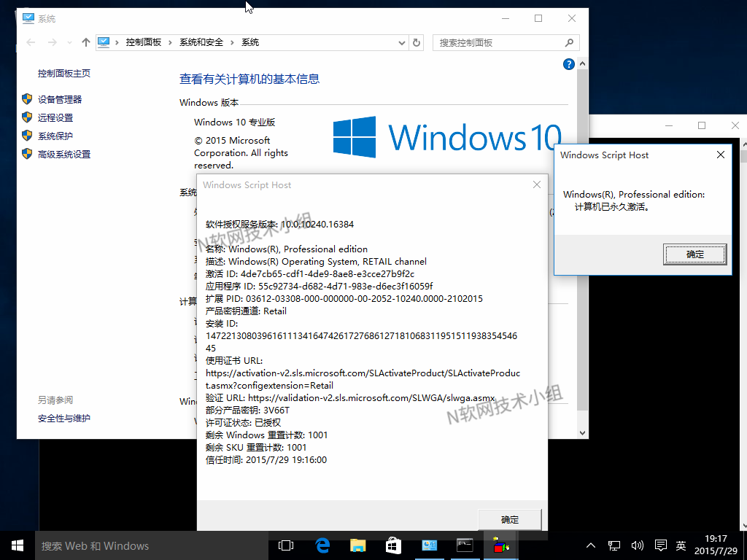Go forward in the System window

(53, 42)
